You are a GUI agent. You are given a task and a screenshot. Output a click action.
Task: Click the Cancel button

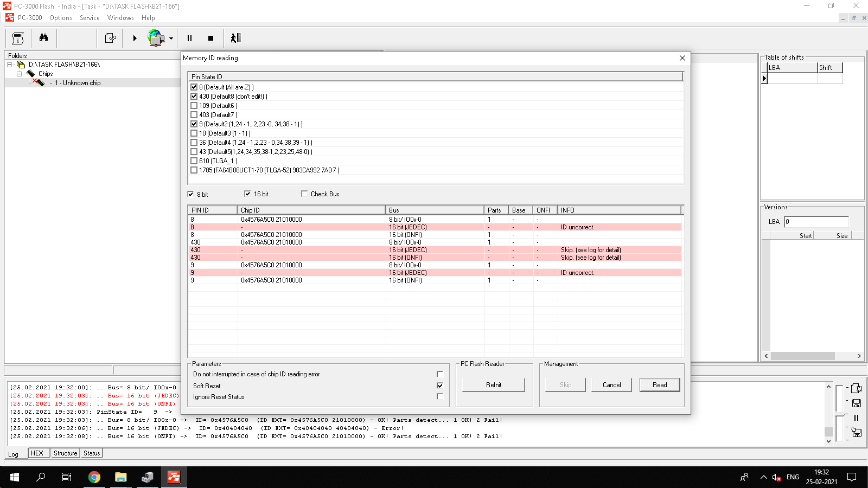(612, 385)
